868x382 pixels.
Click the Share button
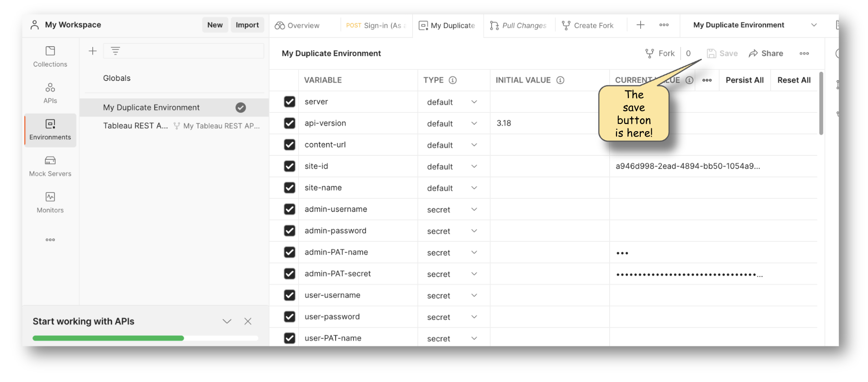(766, 53)
